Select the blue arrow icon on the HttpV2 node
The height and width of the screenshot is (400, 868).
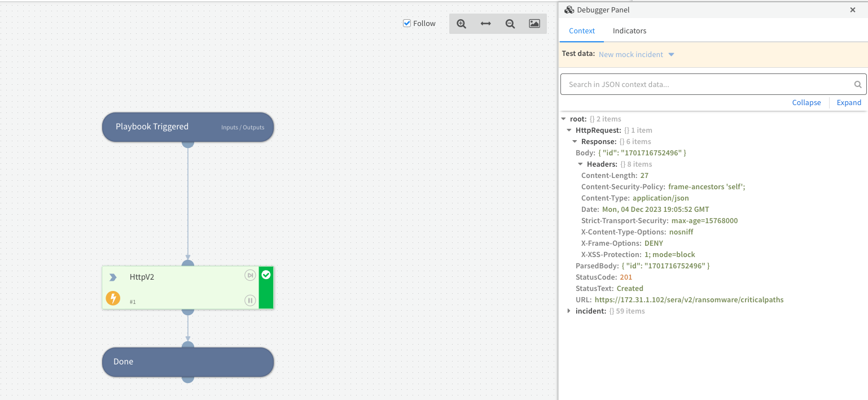click(113, 276)
